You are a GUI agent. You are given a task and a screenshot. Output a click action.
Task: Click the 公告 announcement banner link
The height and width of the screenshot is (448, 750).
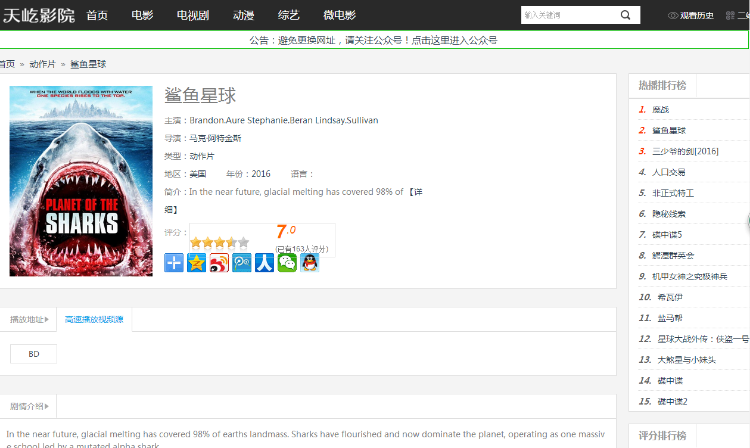[x=373, y=40]
